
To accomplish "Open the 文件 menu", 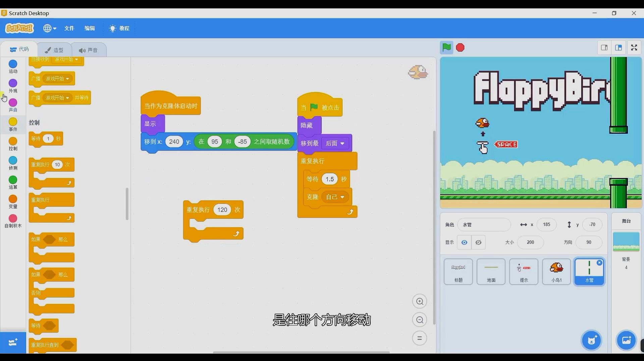I will [69, 28].
